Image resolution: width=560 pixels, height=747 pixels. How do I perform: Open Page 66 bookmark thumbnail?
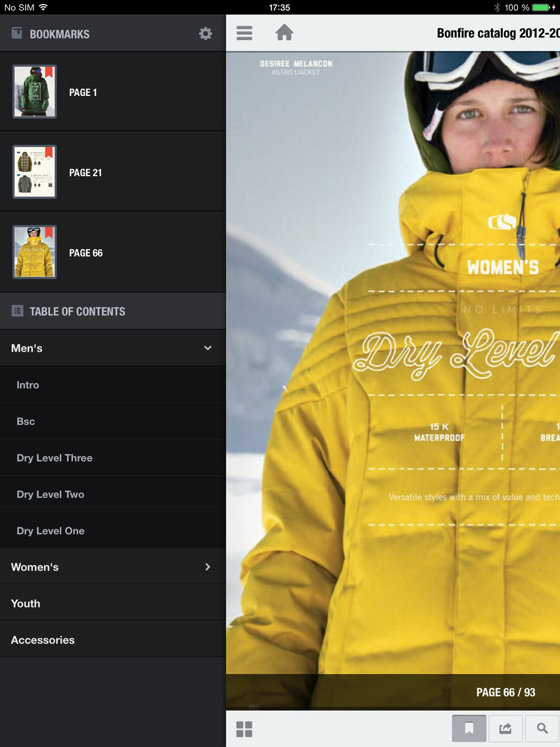pyautogui.click(x=34, y=252)
